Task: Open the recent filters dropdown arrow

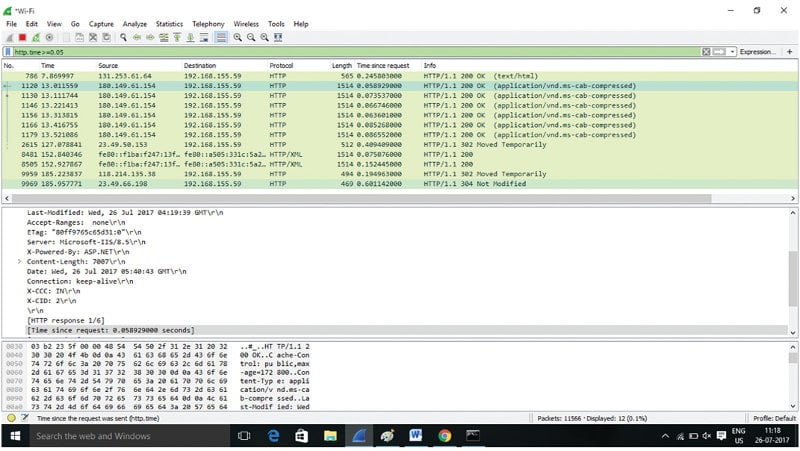Action: pos(732,51)
